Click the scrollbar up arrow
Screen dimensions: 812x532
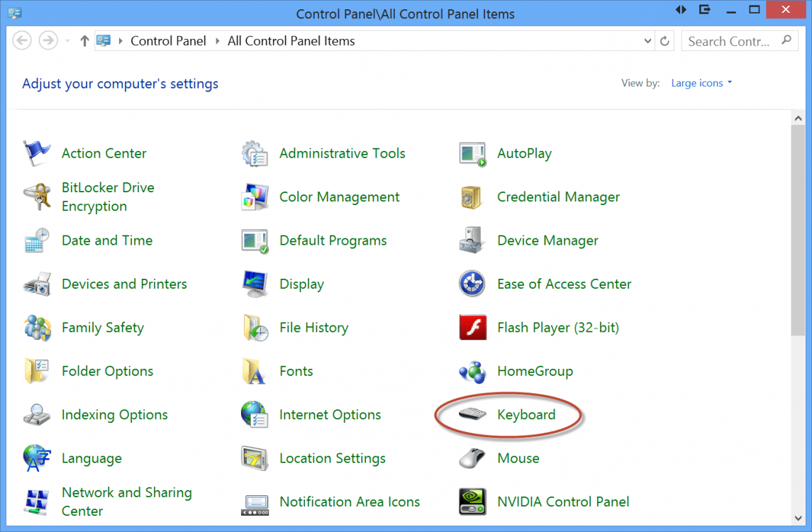click(798, 118)
